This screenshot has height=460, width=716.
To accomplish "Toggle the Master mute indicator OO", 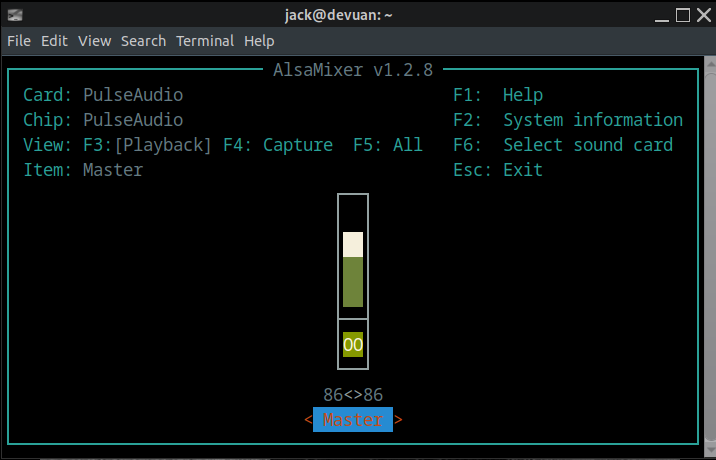I will [x=353, y=345].
